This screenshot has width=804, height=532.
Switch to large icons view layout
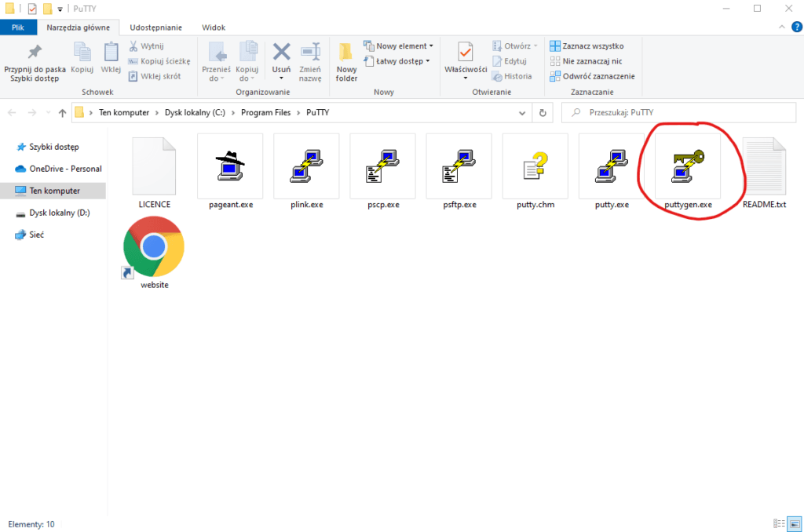[x=795, y=524]
